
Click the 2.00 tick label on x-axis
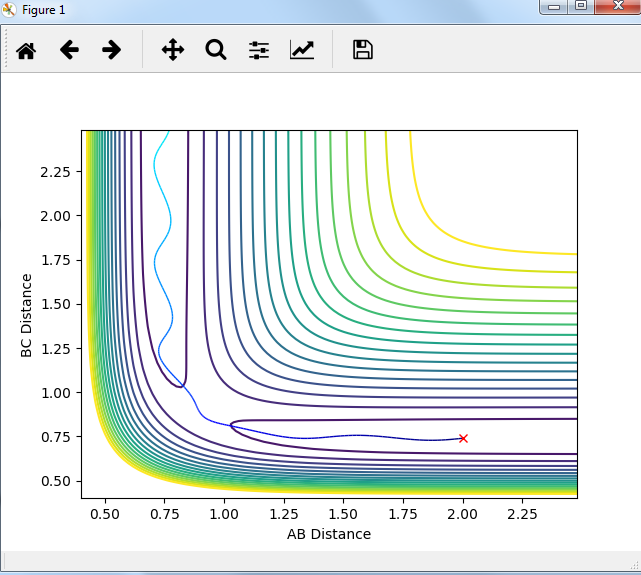[463, 513]
